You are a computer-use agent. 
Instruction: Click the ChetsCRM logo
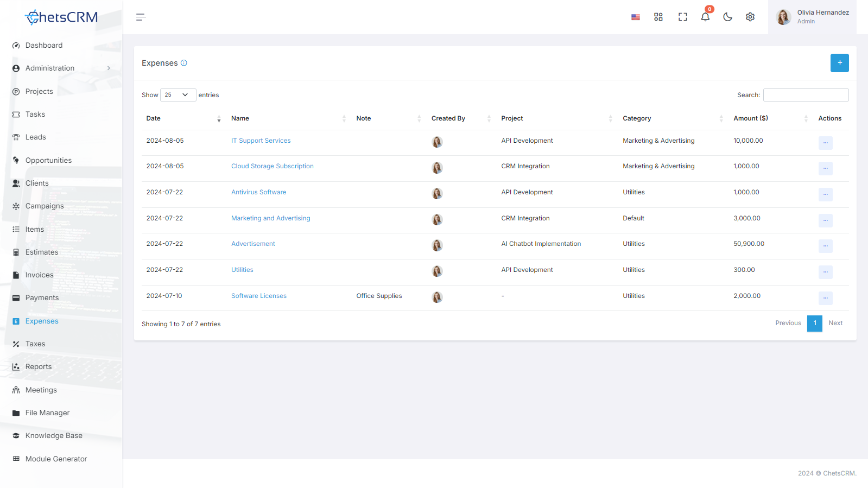[61, 17]
